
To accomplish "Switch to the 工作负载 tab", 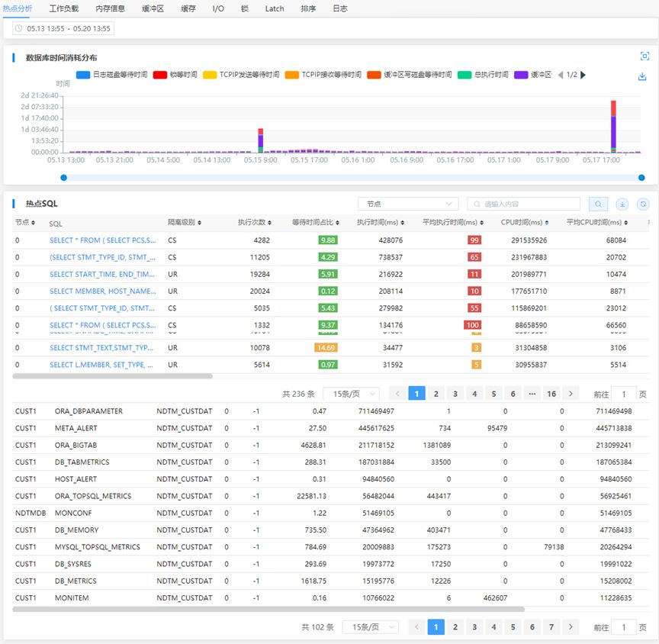I will pos(64,8).
